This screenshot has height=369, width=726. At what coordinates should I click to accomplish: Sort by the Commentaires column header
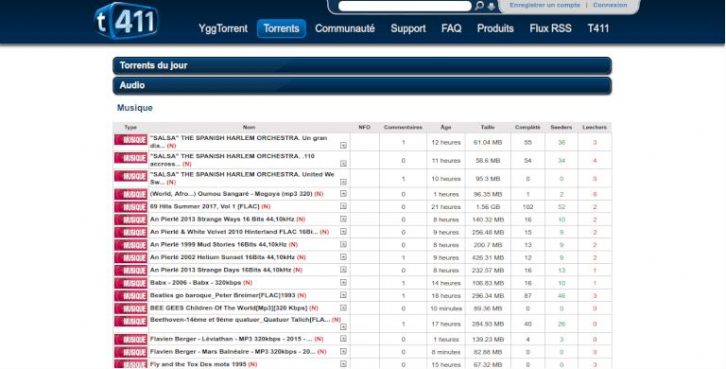[x=403, y=127]
